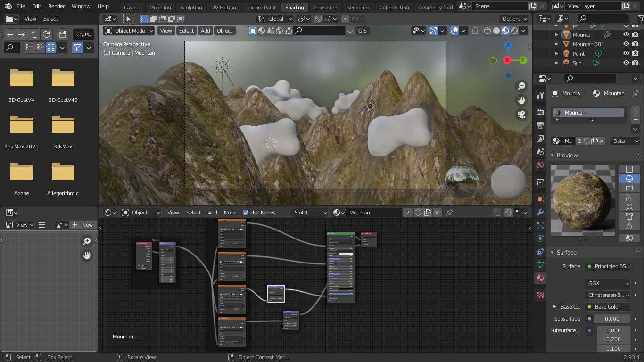The image size is (644, 362).
Task: Click the New image button
Action: coord(83,225)
